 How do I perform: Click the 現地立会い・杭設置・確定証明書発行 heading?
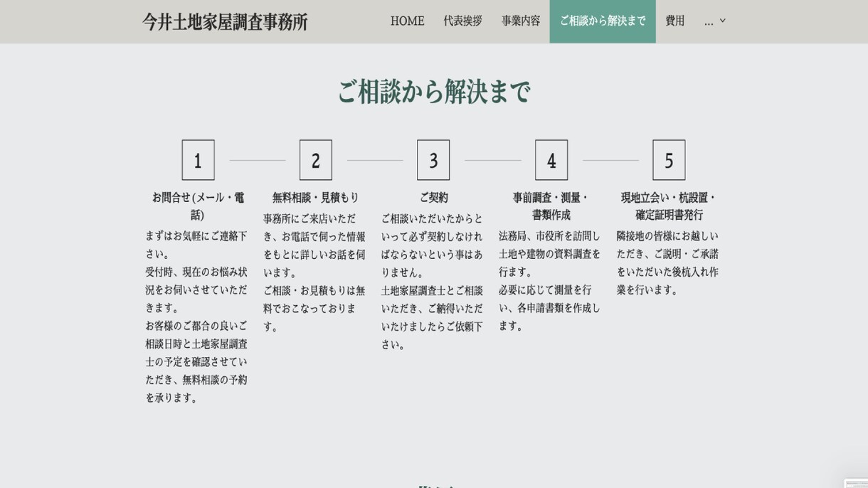coord(669,206)
